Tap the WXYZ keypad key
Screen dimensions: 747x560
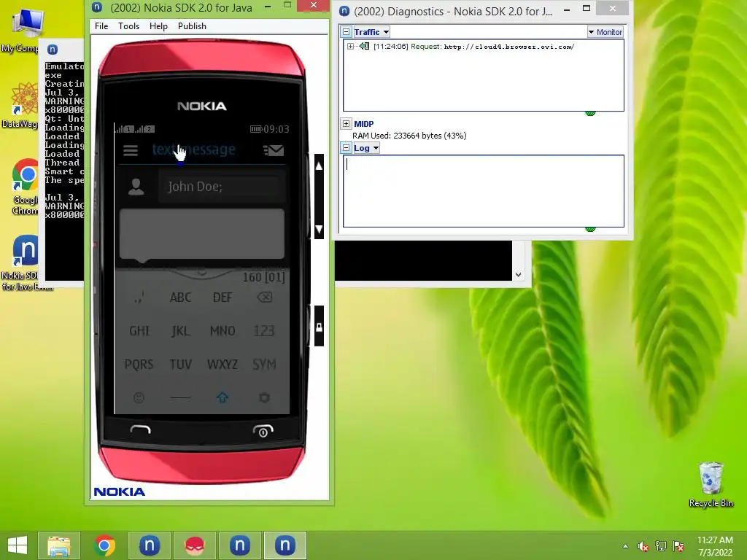[222, 365]
